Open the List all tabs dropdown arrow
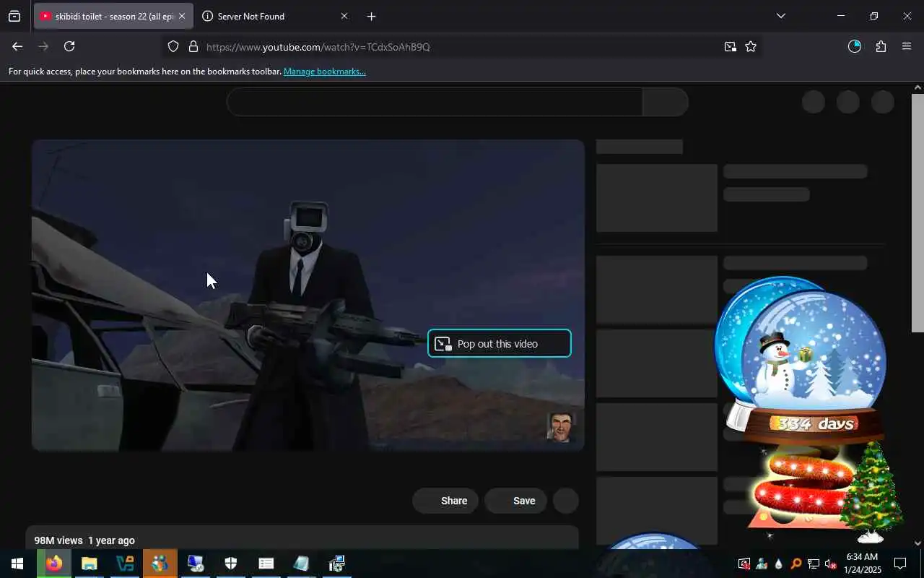This screenshot has height=578, width=924. 780,16
